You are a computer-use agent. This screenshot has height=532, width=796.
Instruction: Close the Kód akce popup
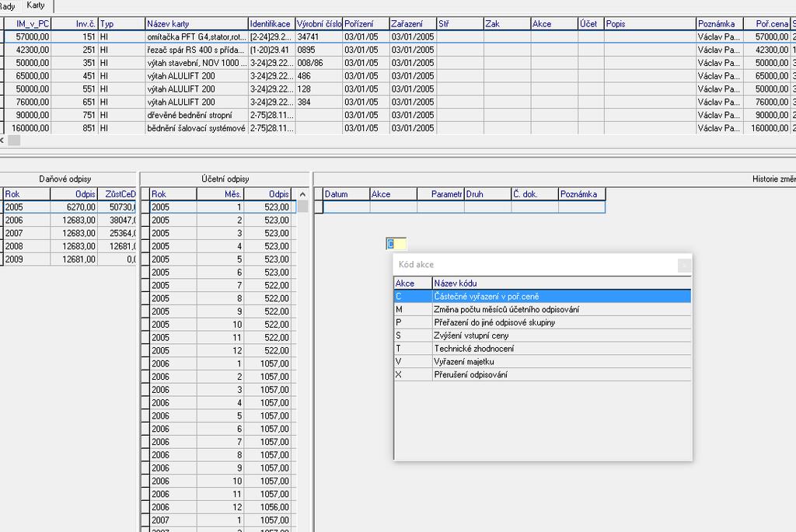click(684, 265)
